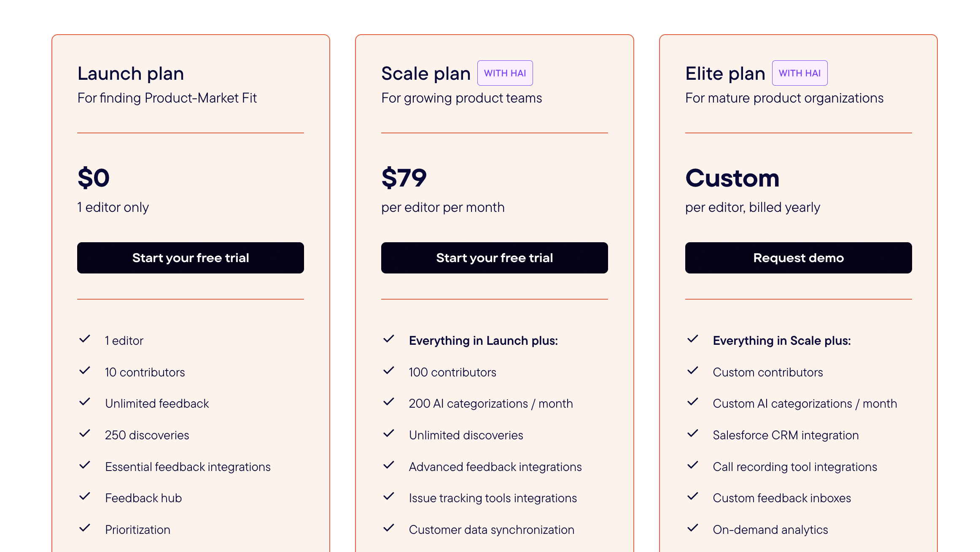Click the checkmark next to '250 discoveries'
980x552 pixels.
point(86,434)
